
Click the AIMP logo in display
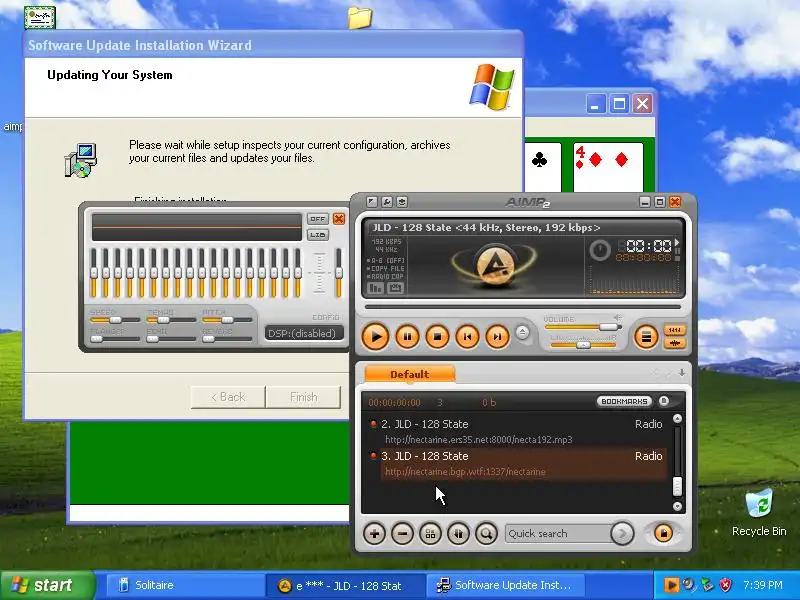click(x=494, y=265)
